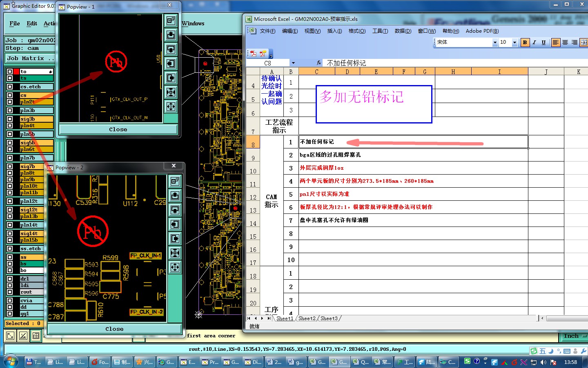Center cell text in Excel
The width and height of the screenshot is (588, 368).
(565, 42)
